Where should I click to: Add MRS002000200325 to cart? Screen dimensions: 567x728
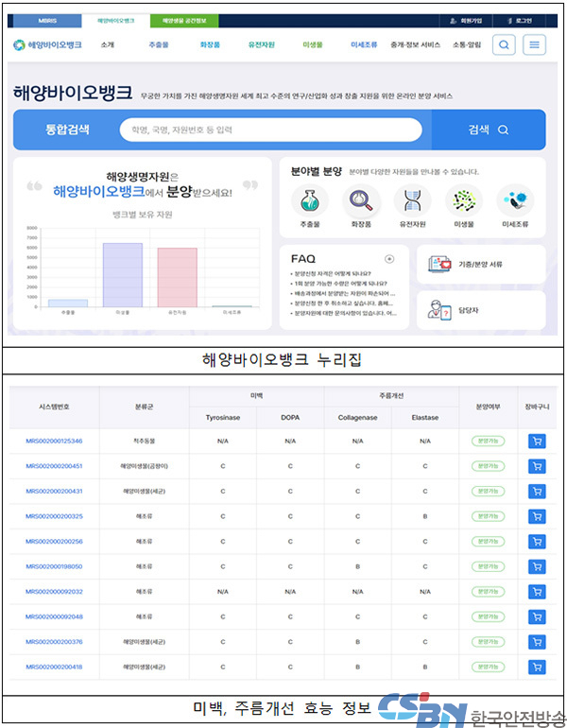coord(537,516)
